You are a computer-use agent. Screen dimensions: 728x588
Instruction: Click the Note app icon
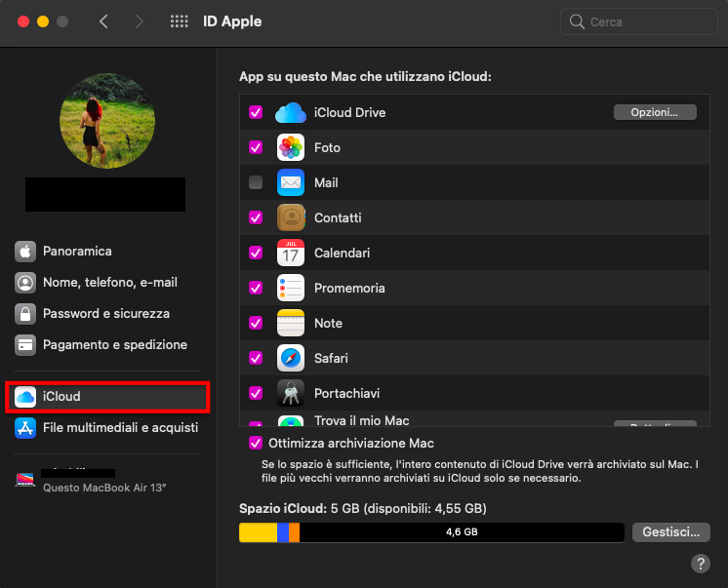coord(291,323)
